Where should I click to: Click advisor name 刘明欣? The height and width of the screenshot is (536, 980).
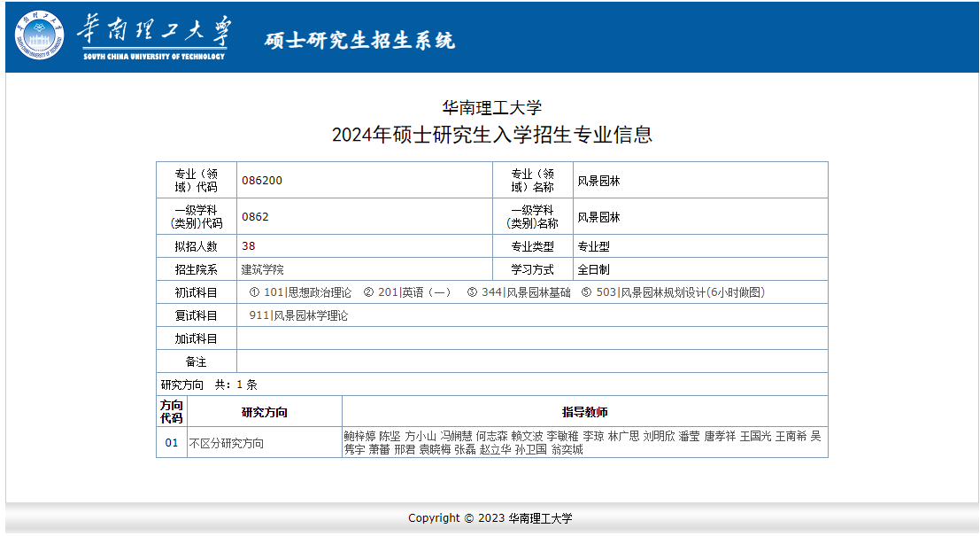[x=659, y=436]
